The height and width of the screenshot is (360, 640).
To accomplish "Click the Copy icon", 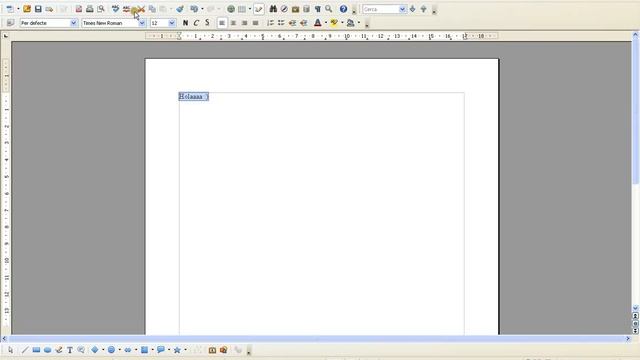I will pyautogui.click(x=152, y=9).
